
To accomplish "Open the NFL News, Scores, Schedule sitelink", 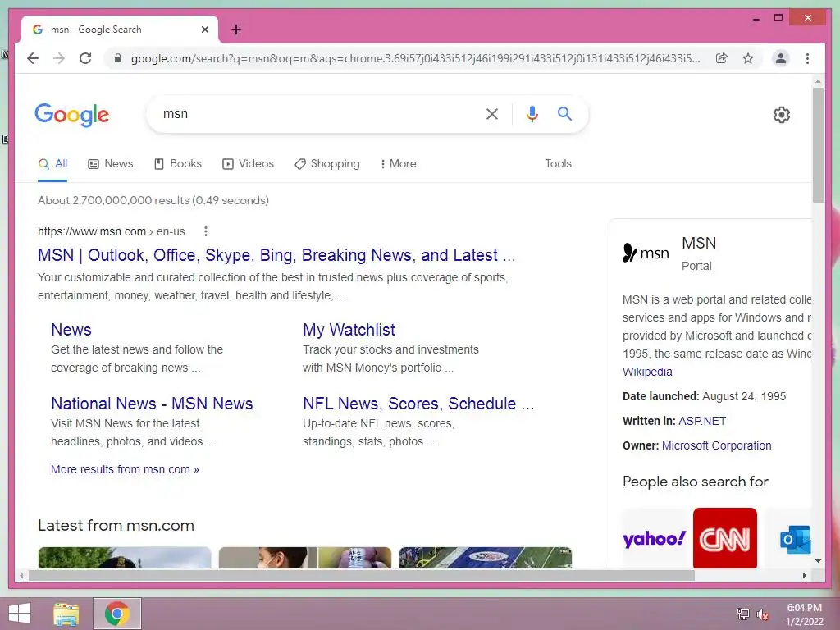I will 418,404.
